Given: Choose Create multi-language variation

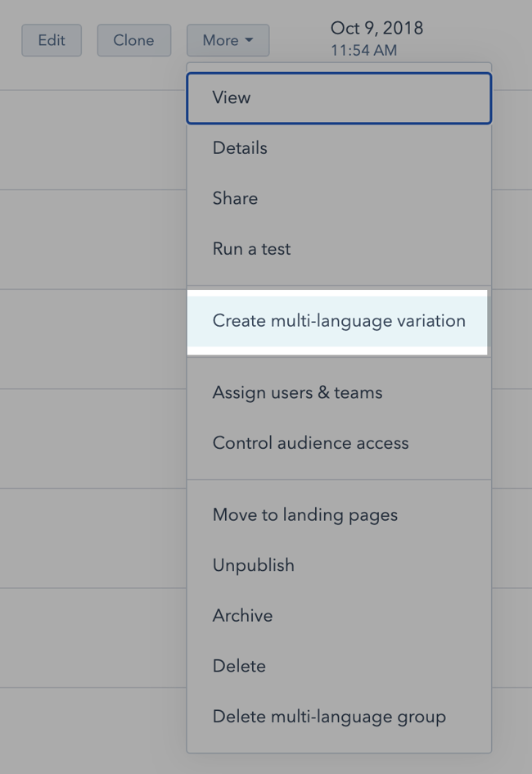Looking at the screenshot, I should coord(338,321).
